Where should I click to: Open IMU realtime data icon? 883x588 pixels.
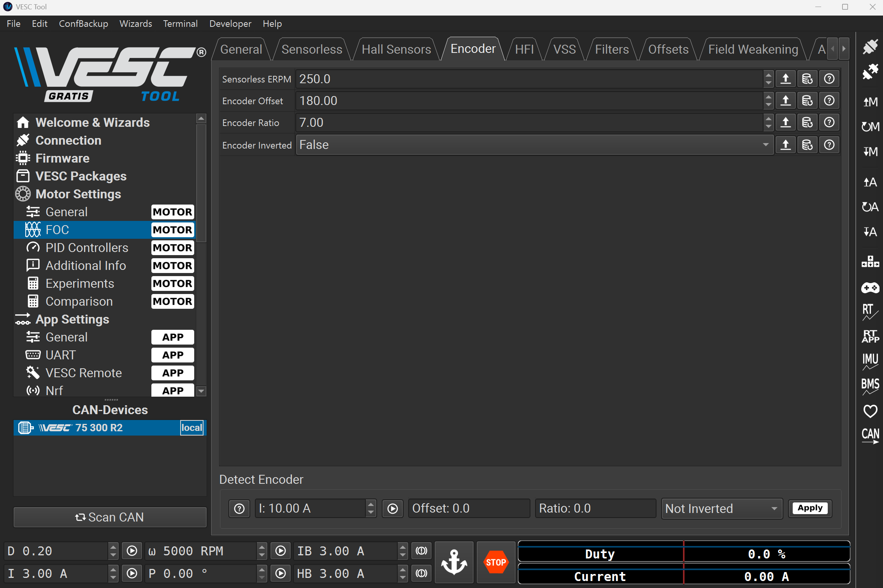point(870,361)
